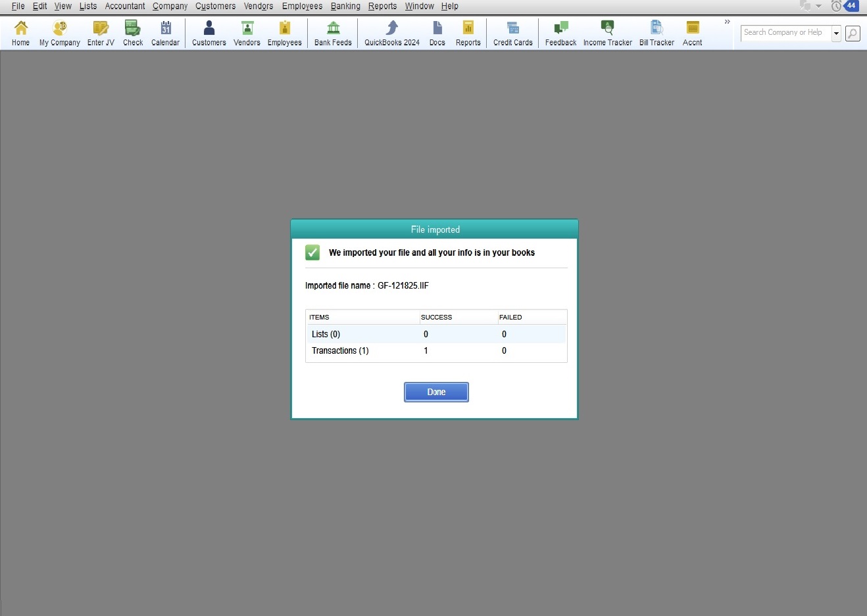Open the Calendar icon

[x=165, y=33]
